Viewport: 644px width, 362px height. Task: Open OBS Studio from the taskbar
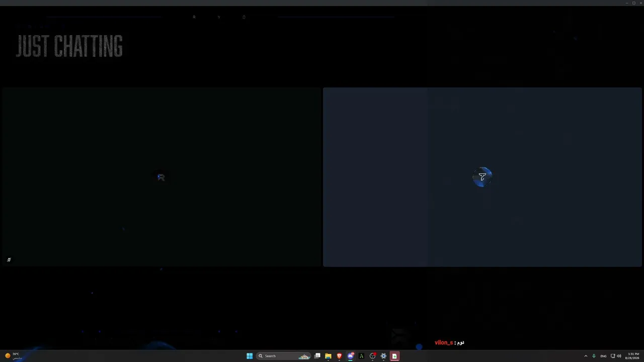point(372,356)
